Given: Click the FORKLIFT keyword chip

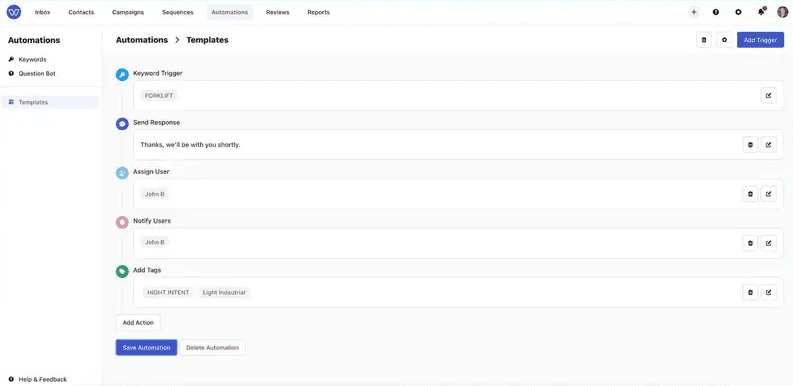Looking at the screenshot, I should pos(159,96).
